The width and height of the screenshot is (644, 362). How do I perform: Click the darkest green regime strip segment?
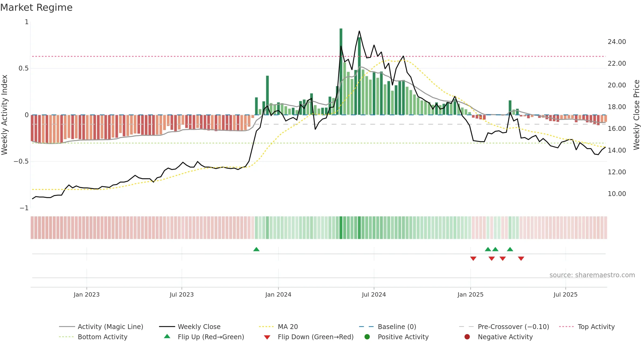click(341, 228)
